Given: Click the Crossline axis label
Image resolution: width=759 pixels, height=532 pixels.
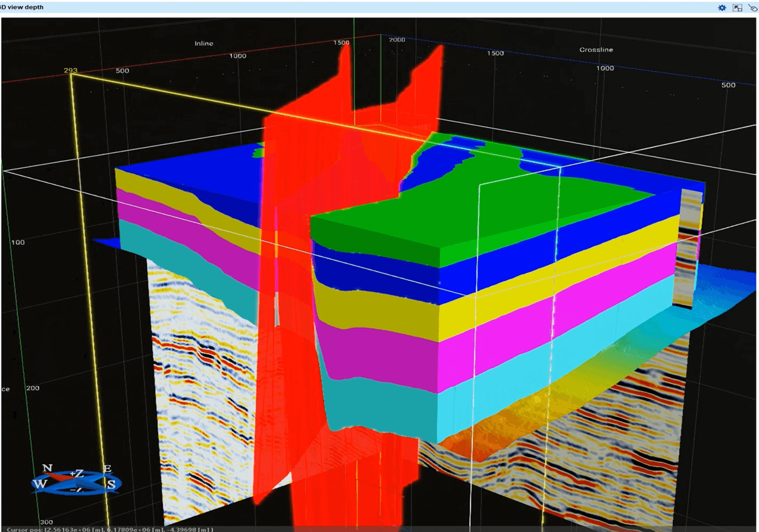Looking at the screenshot, I should tap(596, 50).
